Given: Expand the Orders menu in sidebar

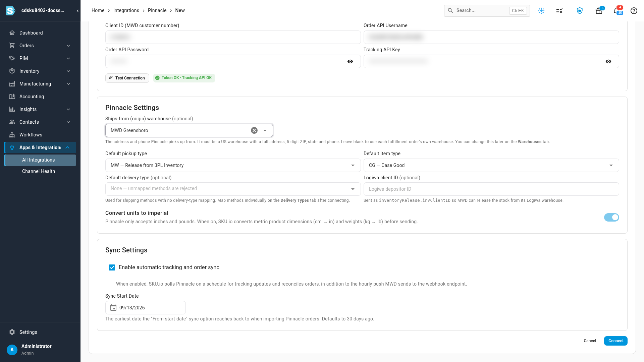Looking at the screenshot, I should pos(40,46).
